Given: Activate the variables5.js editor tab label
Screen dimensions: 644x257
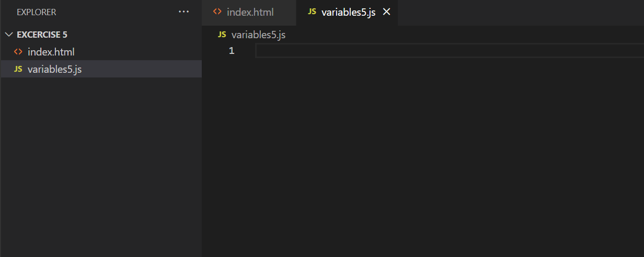Looking at the screenshot, I should (x=349, y=12).
